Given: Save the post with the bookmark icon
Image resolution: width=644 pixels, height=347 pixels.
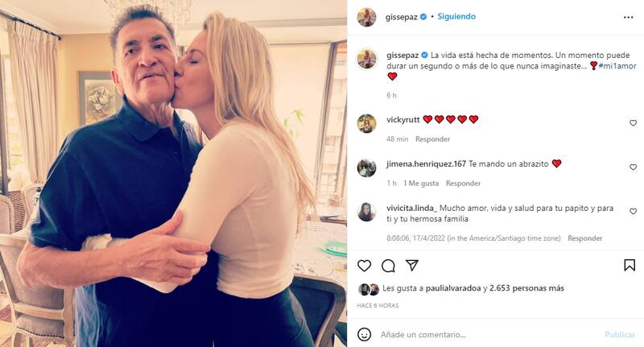Looking at the screenshot, I should point(629,265).
